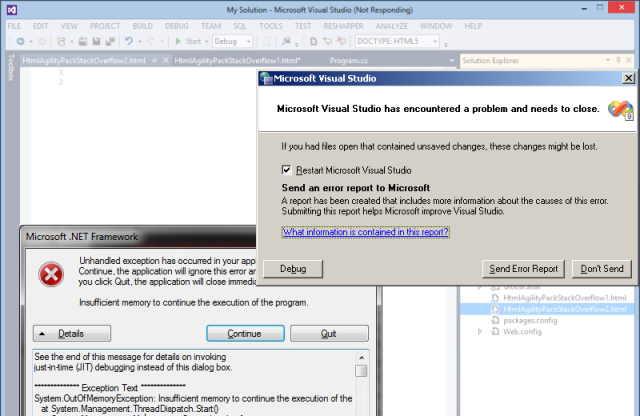This screenshot has width=640, height=416.
Task: Open the ANALYZE menu
Action: tap(391, 26)
